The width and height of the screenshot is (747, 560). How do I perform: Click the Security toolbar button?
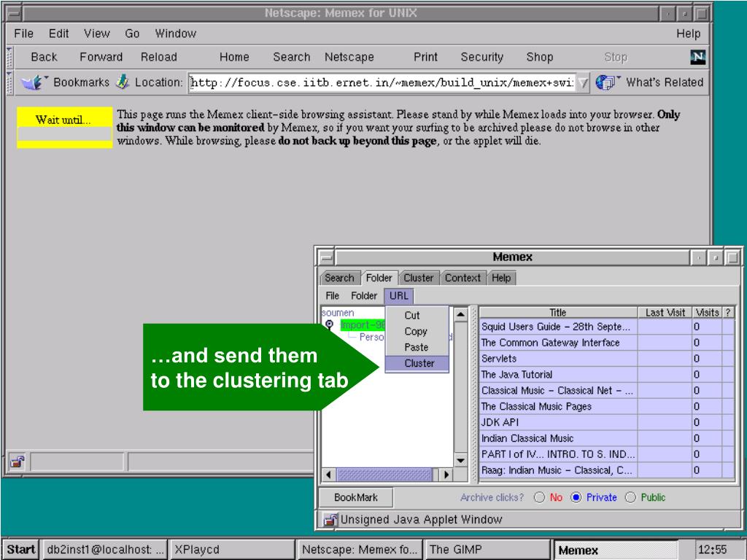point(481,57)
